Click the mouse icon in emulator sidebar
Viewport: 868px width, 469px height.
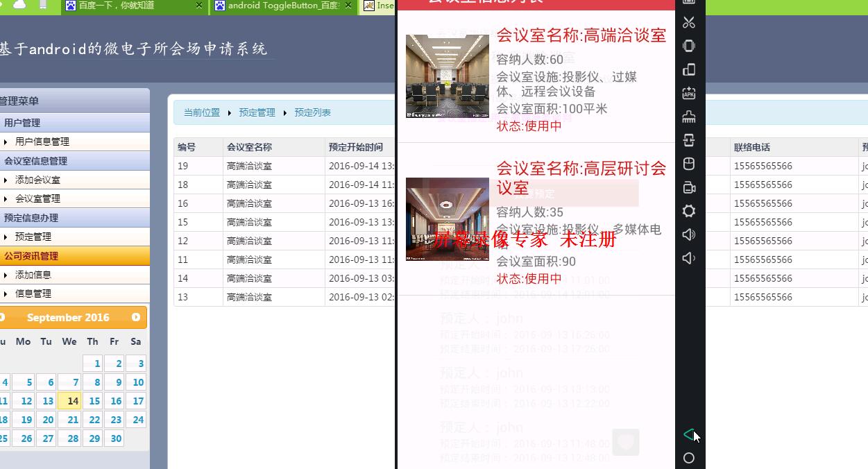coord(689,164)
